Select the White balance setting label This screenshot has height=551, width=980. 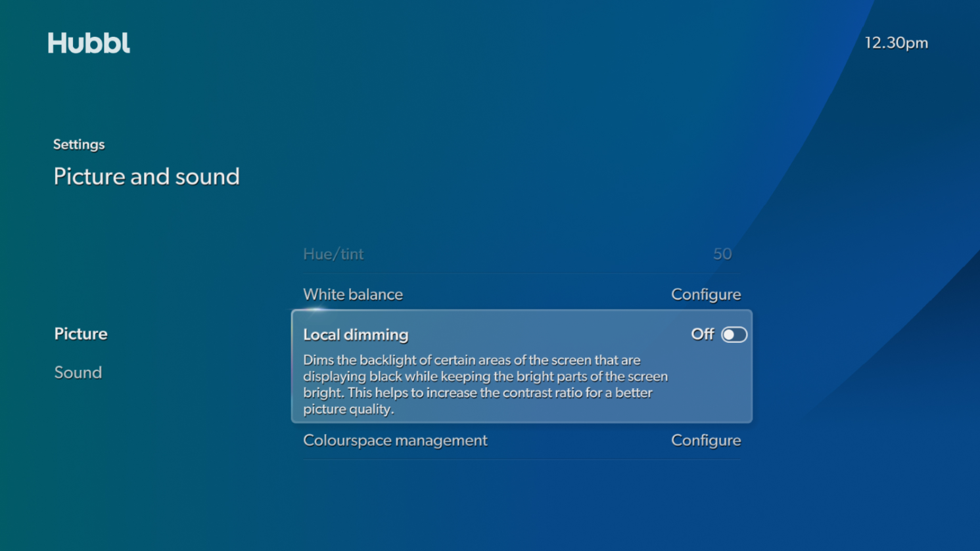(x=353, y=294)
